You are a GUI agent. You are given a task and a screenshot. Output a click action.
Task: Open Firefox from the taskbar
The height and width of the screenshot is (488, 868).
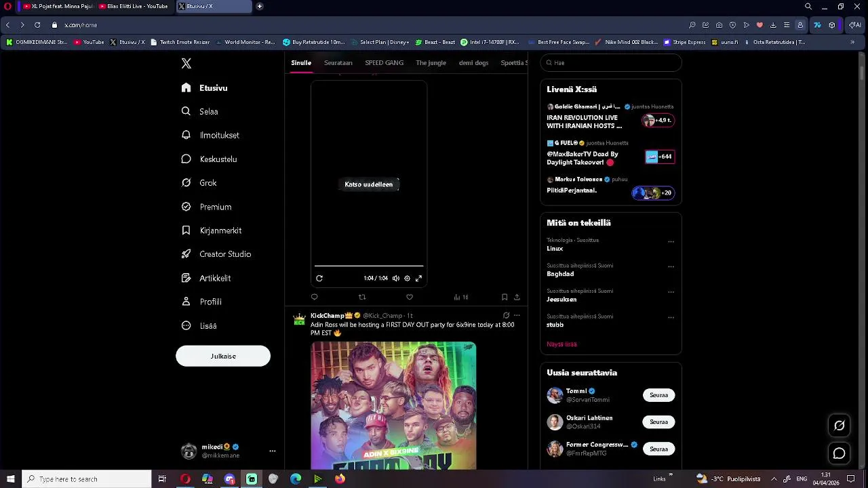click(x=340, y=479)
